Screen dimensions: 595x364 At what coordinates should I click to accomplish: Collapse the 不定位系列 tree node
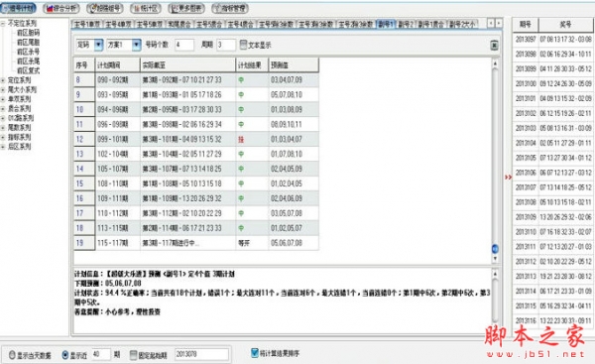pyautogui.click(x=3, y=24)
